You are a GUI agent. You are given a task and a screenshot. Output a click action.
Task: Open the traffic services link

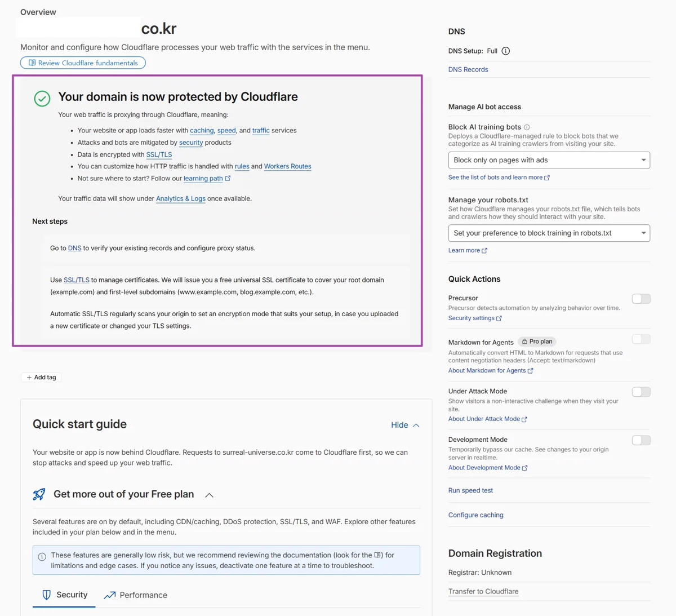click(x=261, y=130)
